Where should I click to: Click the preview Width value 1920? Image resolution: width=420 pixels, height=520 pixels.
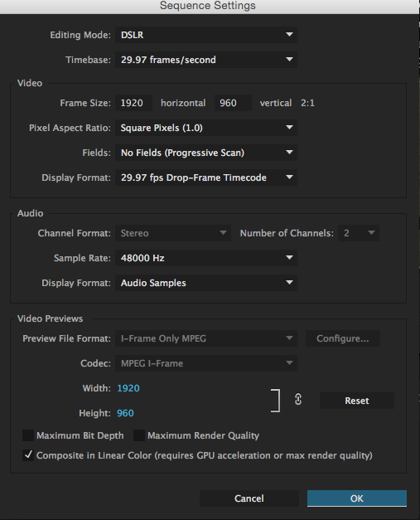pos(128,388)
